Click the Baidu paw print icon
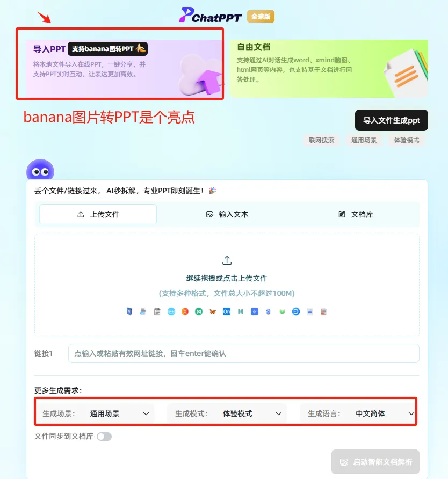448x479 pixels. pyautogui.click(x=268, y=311)
